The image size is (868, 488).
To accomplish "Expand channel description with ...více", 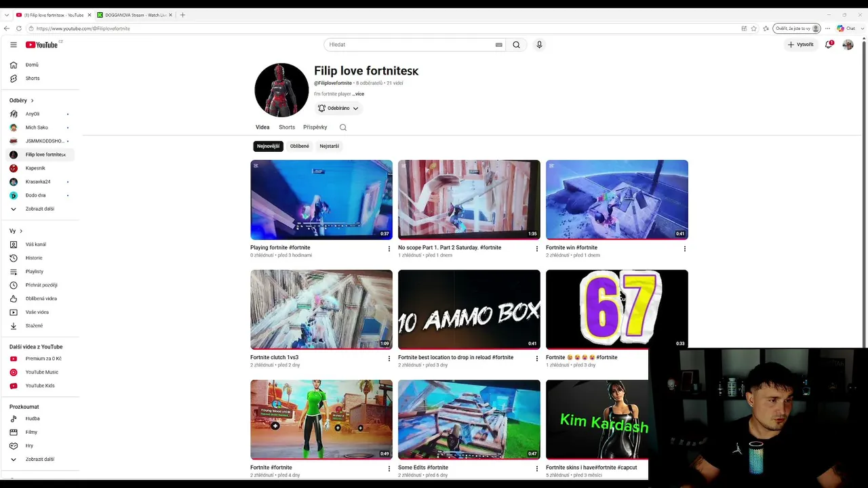I will pos(358,94).
